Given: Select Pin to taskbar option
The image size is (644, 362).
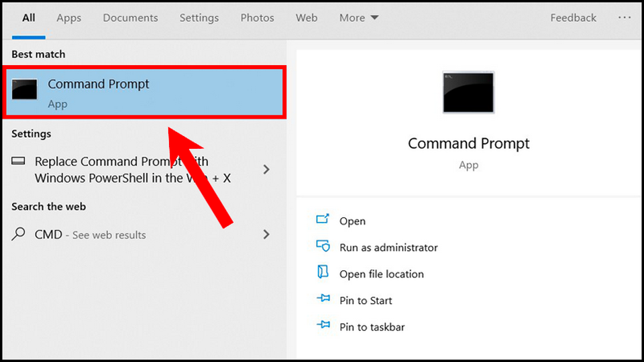Looking at the screenshot, I should click(x=372, y=327).
